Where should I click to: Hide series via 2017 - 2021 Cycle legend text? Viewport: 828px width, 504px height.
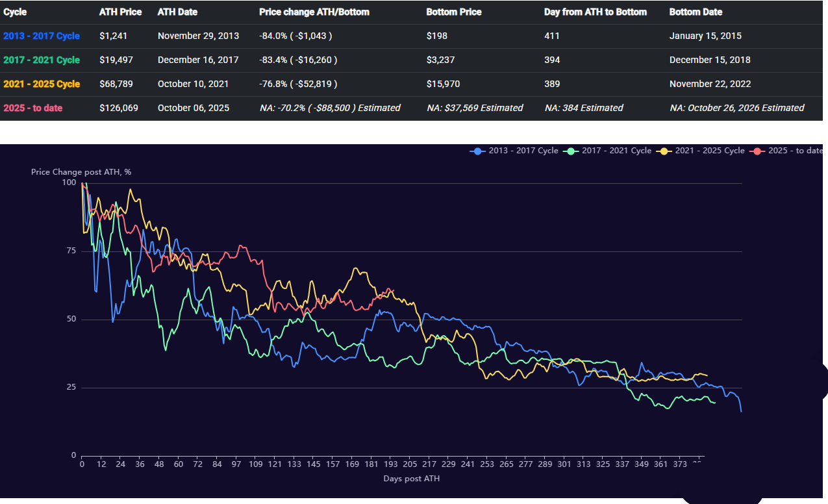(616, 151)
